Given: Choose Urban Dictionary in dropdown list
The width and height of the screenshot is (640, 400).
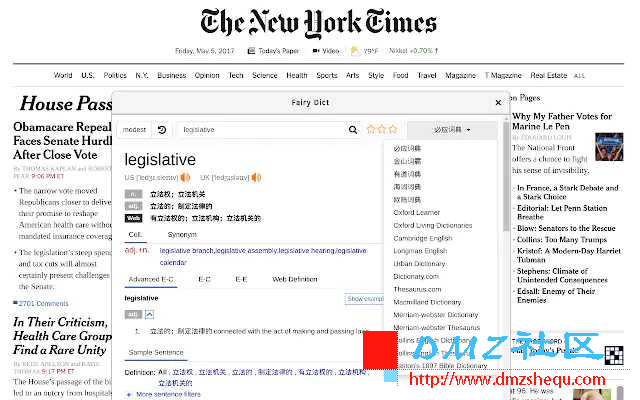Looking at the screenshot, I should click(x=418, y=263).
